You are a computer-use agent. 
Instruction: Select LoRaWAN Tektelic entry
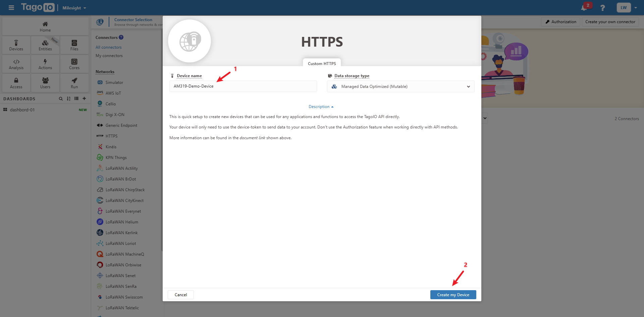click(x=122, y=308)
